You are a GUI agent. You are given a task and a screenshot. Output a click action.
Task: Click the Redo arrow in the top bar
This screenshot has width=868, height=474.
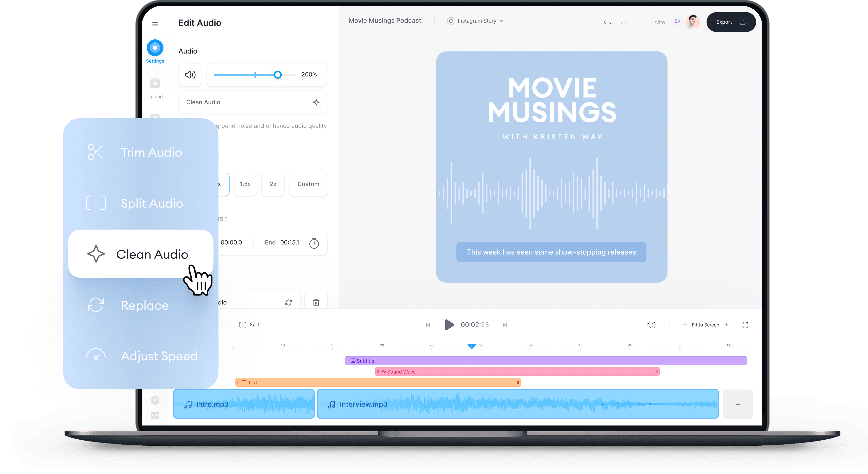(x=624, y=22)
